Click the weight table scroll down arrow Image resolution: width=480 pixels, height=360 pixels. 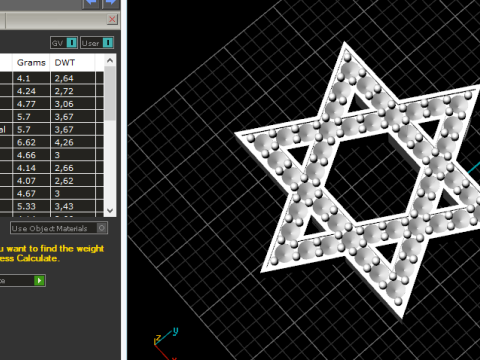pyautogui.click(x=110, y=211)
